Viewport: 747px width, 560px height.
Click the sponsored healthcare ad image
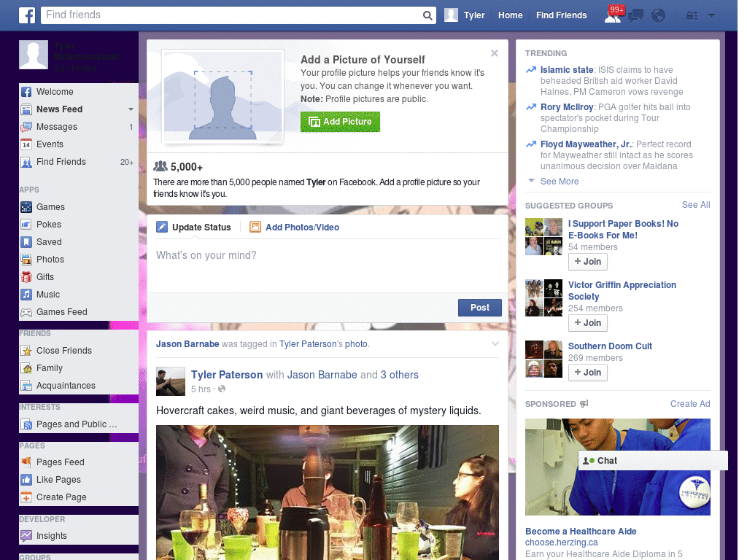tap(617, 467)
